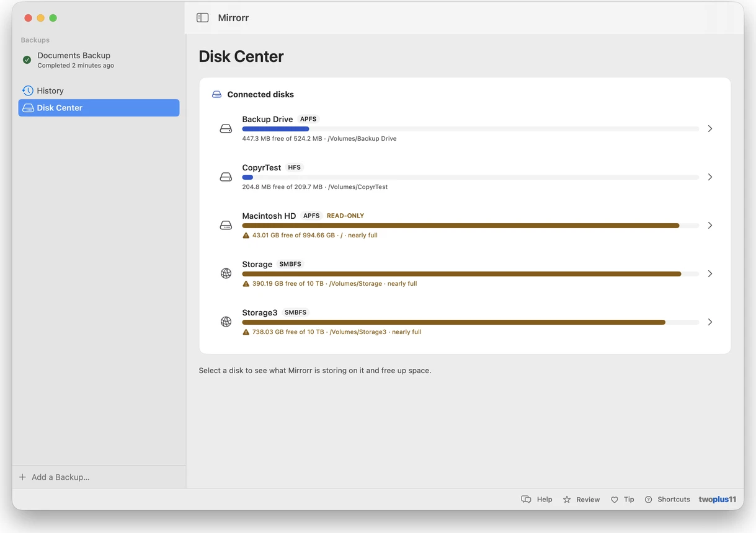Click the Disk Center page heading
This screenshot has height=533, width=756.
(x=241, y=56)
